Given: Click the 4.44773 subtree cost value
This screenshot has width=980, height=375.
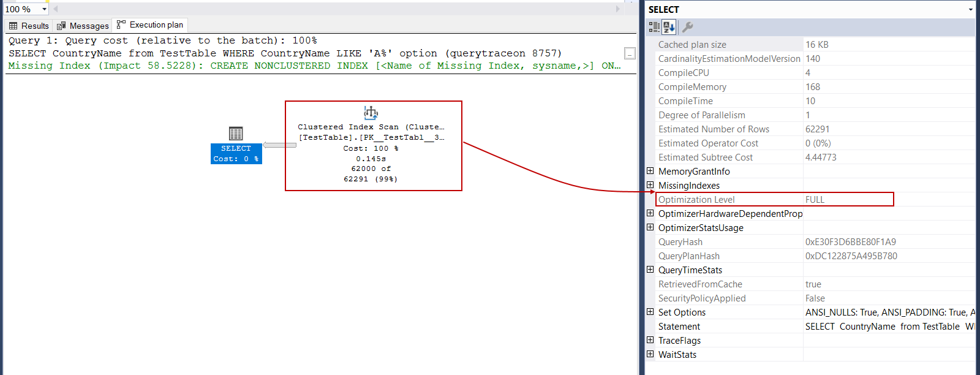Looking at the screenshot, I should [x=821, y=157].
